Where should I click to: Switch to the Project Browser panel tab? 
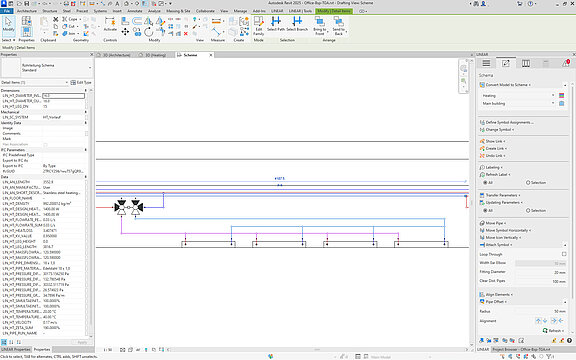[521, 349]
